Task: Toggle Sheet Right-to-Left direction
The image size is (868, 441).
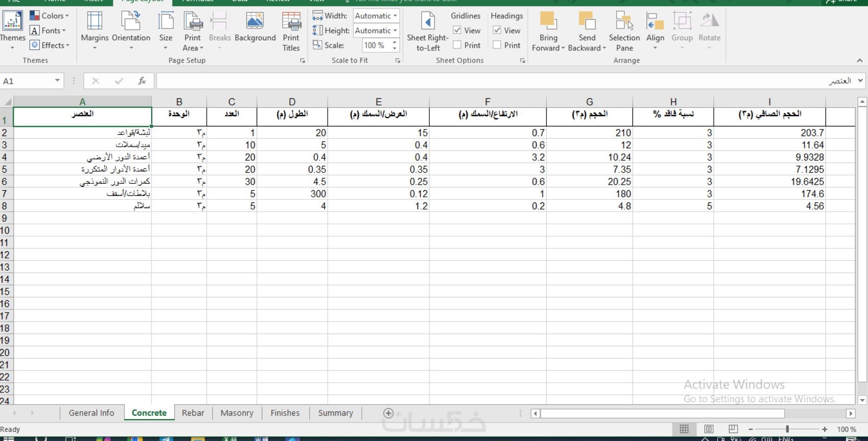Action: click(x=428, y=31)
